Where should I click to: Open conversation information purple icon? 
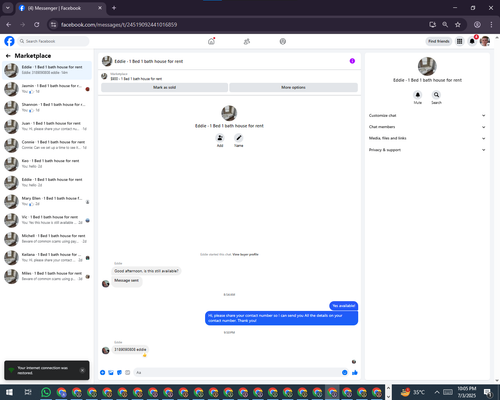[352, 61]
